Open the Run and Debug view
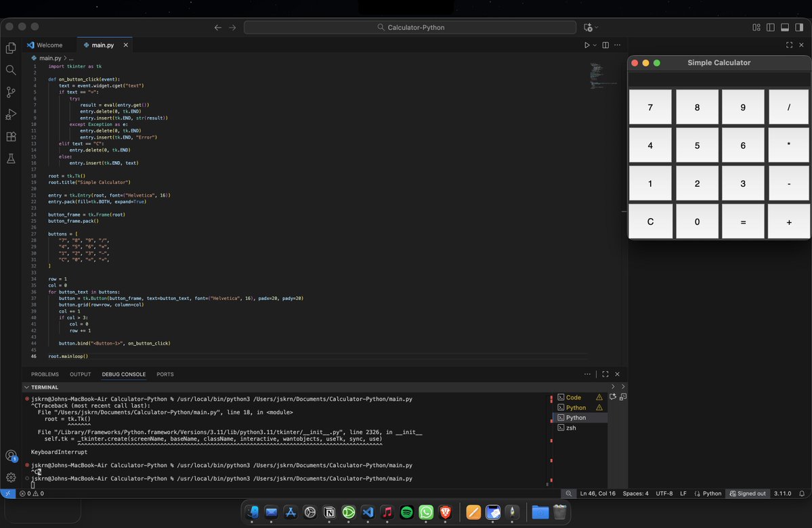812x528 pixels. (x=11, y=114)
